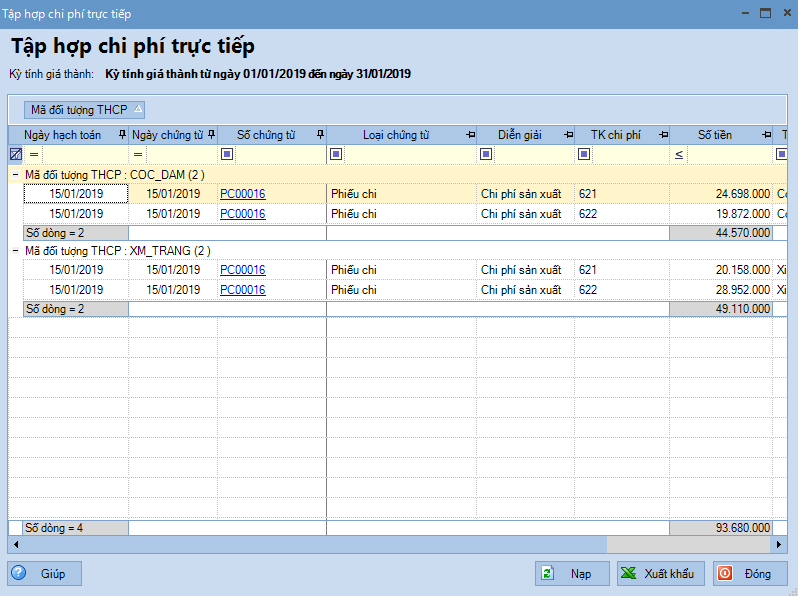Pin the TK chi phí column
Viewport: 798px width, 596px height.
pyautogui.click(x=663, y=135)
